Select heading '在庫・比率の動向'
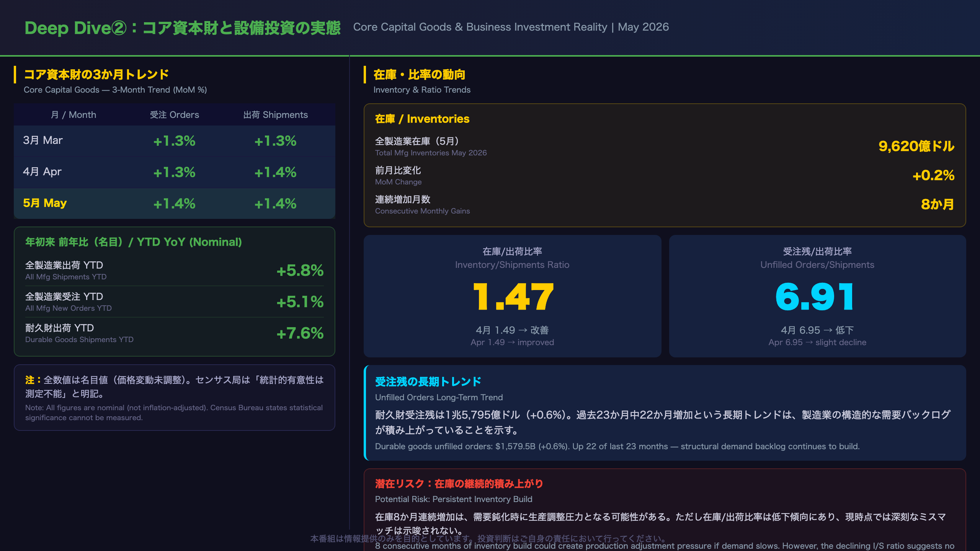The image size is (980, 551). [420, 74]
